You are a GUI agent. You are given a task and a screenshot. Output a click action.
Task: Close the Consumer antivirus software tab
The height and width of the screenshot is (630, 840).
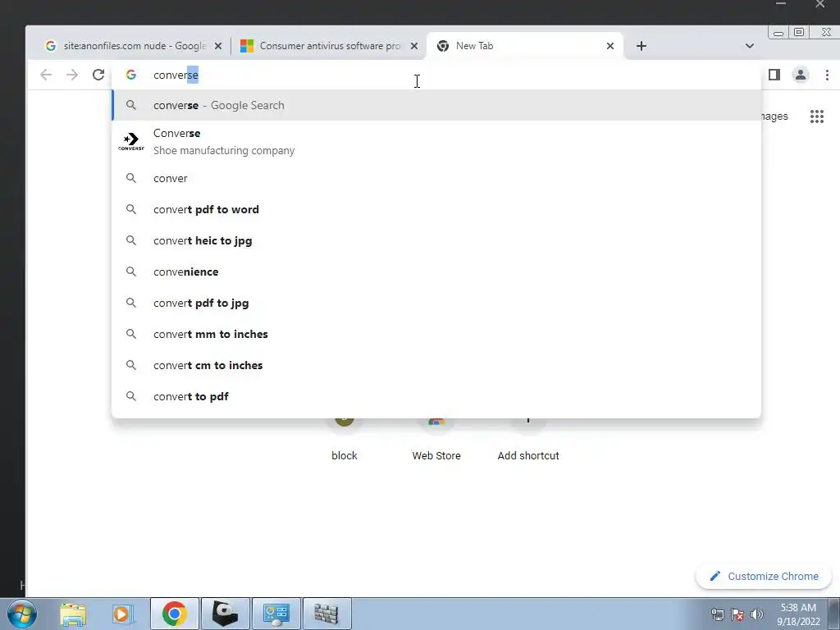[413, 46]
